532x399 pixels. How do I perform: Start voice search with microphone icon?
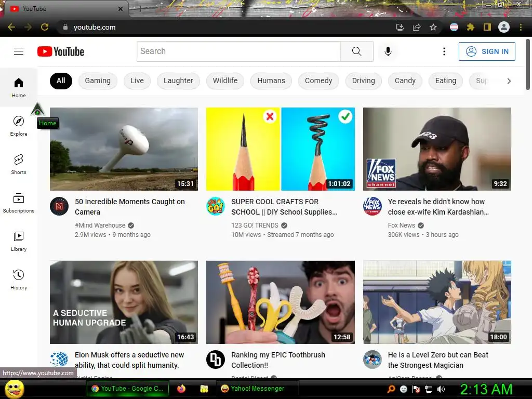tap(388, 51)
